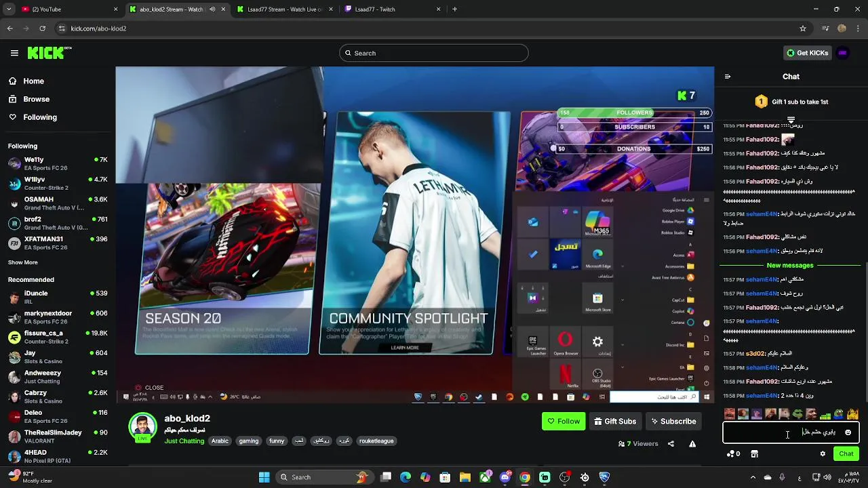
Task: Follow the abo_klod2 channel
Action: tap(564, 422)
